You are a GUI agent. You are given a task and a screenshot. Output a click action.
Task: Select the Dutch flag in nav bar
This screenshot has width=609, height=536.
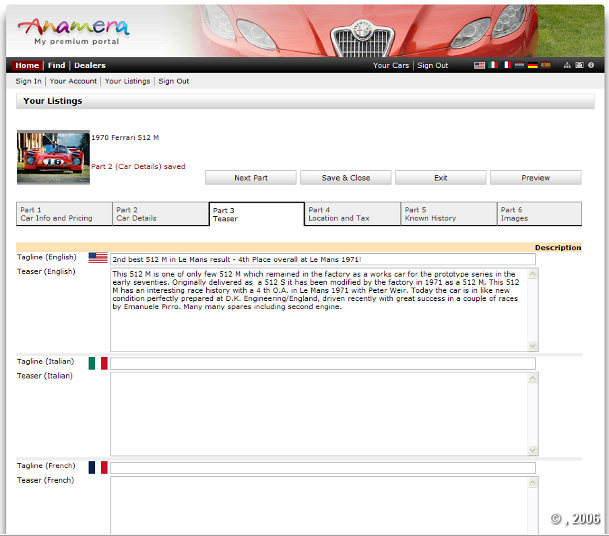(x=519, y=65)
